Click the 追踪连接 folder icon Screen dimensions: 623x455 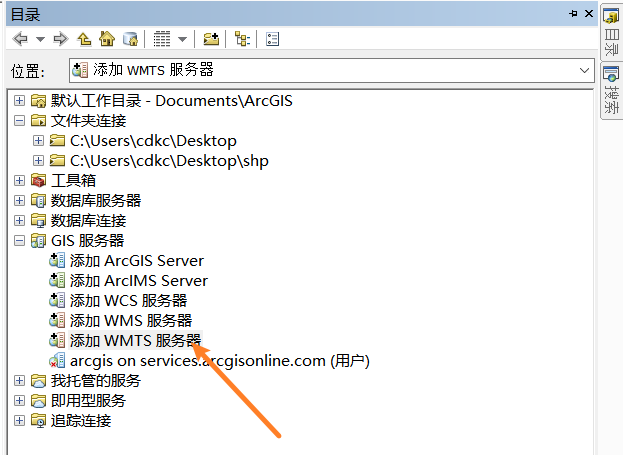(x=39, y=420)
